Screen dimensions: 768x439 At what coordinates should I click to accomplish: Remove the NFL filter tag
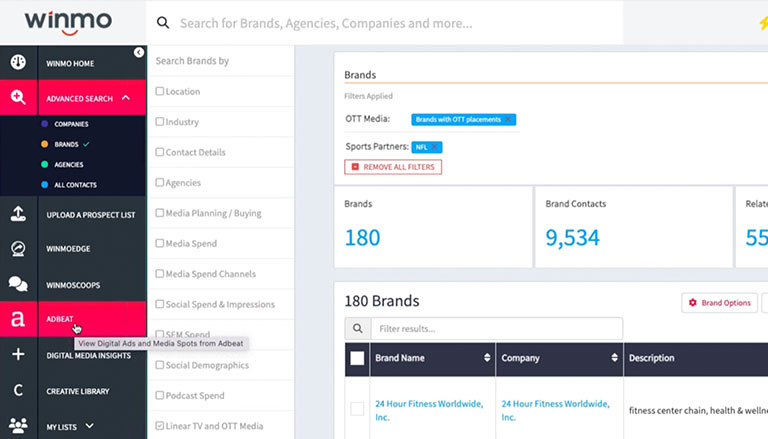(434, 147)
